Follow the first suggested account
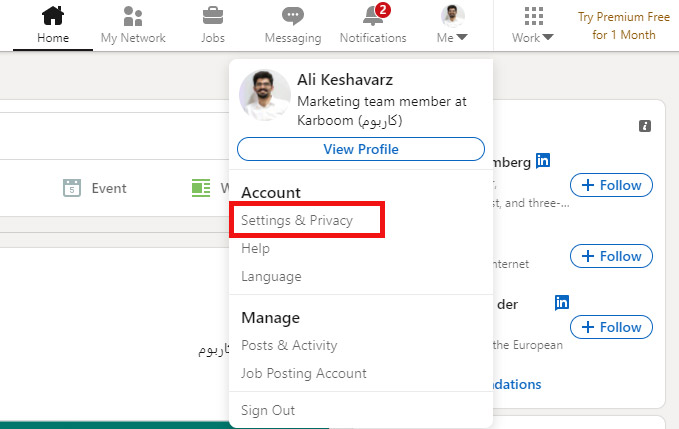 [611, 185]
